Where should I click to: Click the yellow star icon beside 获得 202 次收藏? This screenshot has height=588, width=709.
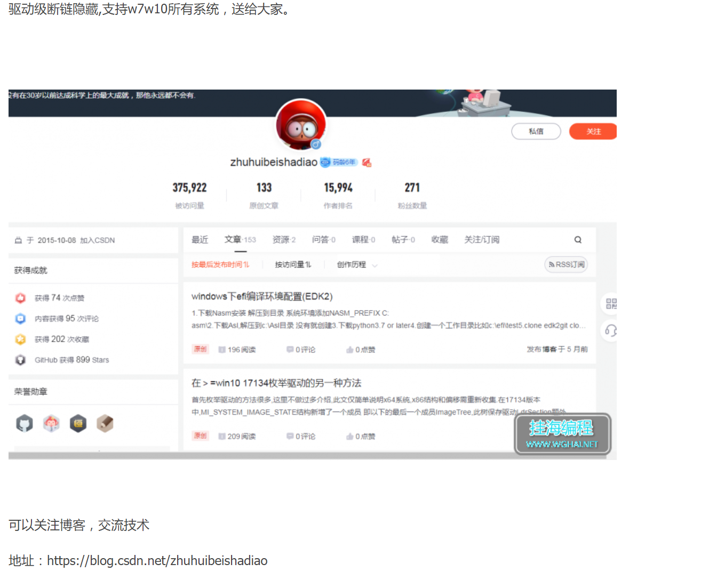(x=20, y=339)
